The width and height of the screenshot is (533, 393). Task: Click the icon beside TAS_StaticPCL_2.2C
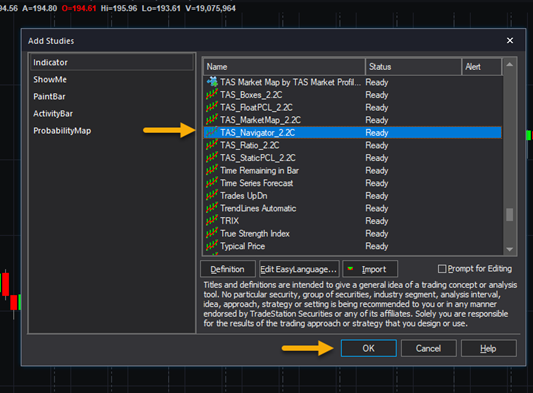(x=212, y=158)
